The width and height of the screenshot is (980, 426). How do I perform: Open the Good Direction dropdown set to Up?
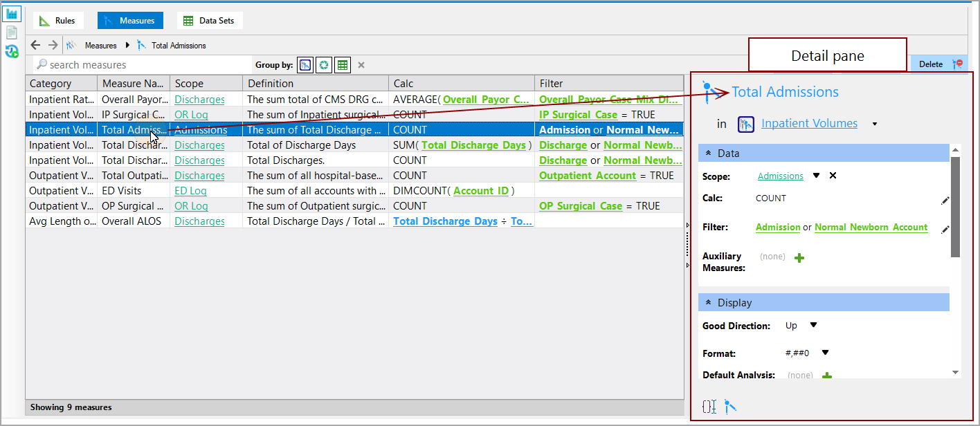coord(813,325)
